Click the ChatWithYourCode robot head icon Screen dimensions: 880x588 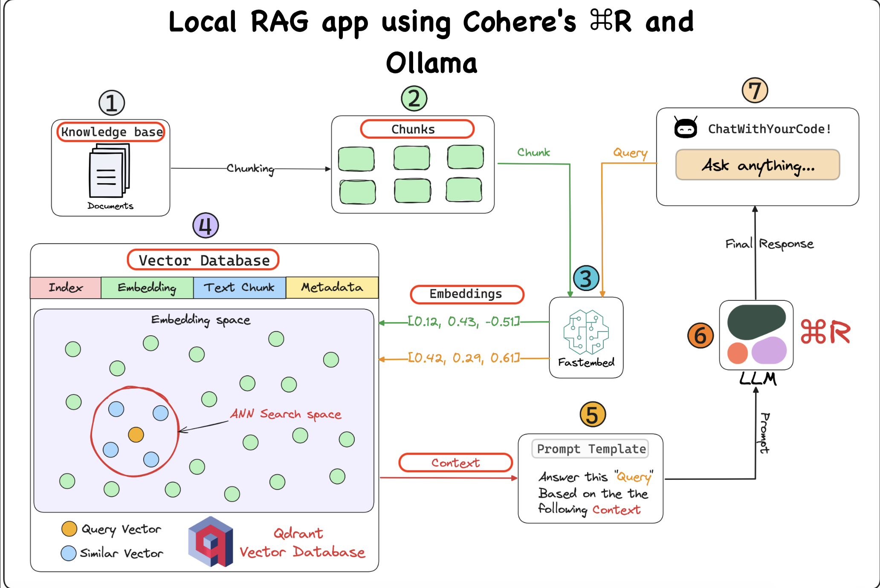tap(686, 127)
